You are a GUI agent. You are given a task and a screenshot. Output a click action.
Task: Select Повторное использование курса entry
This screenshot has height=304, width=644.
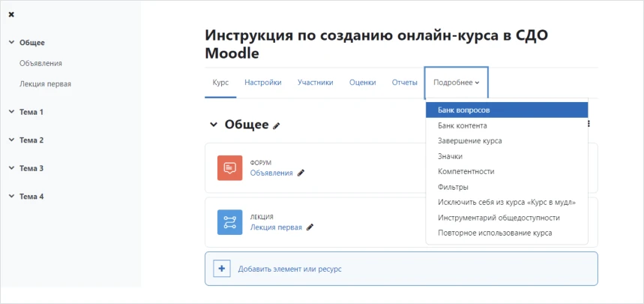point(507,233)
